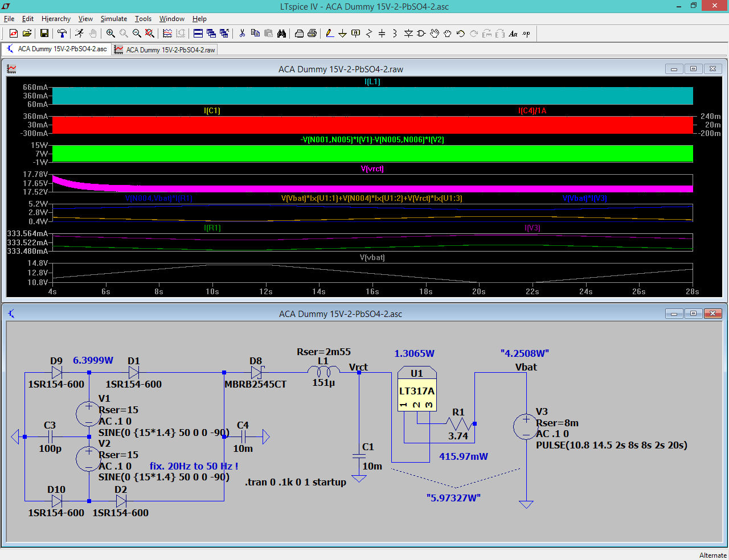
Task: Open the Edit menu
Action: pyautogui.click(x=28, y=19)
